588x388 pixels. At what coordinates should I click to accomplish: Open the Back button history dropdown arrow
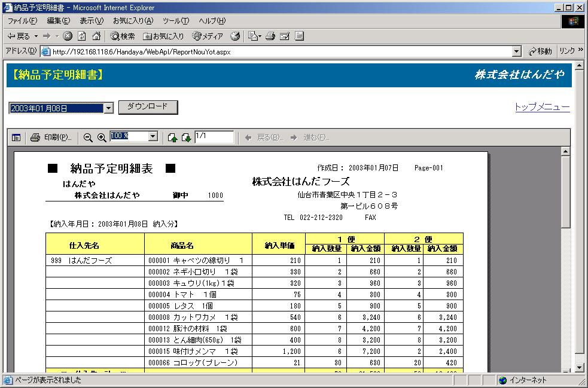point(36,36)
